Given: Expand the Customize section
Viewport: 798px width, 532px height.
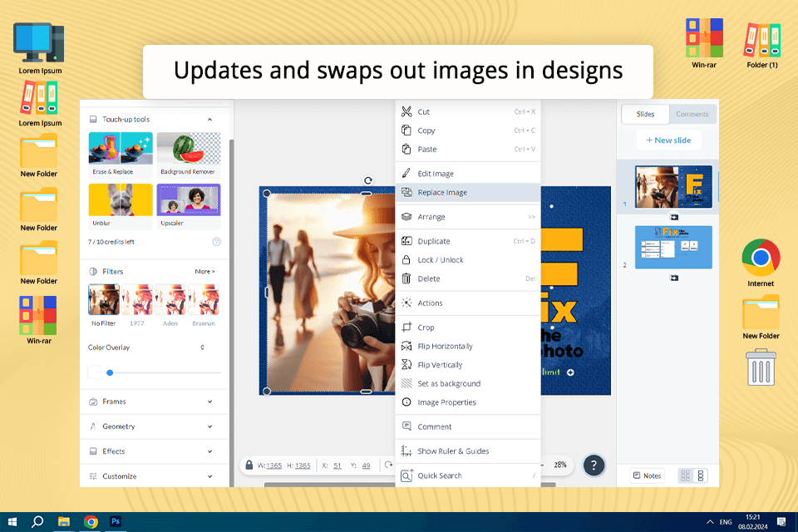Looking at the screenshot, I should pyautogui.click(x=155, y=476).
